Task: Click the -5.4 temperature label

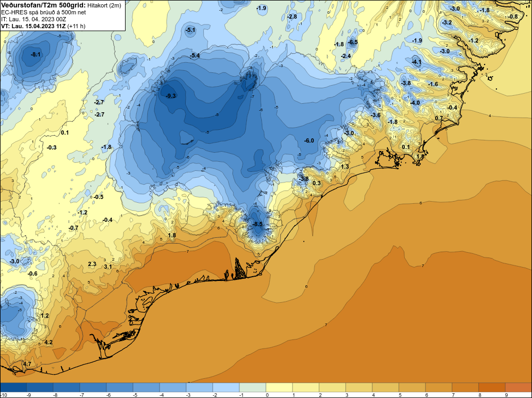Action: pyautogui.click(x=195, y=56)
